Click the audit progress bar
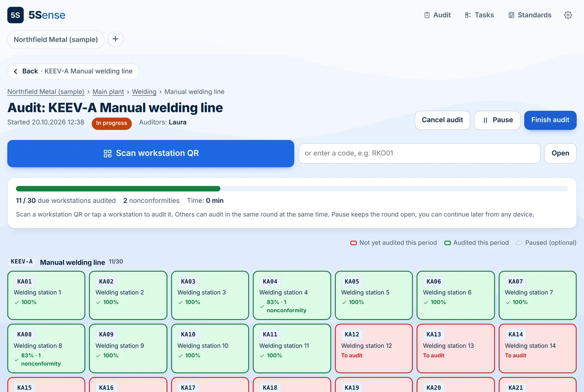Viewport: 584px width, 392px height. pyautogui.click(x=292, y=189)
